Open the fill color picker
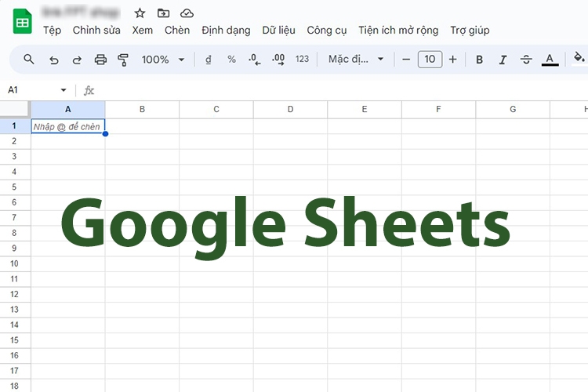This screenshot has width=588, height=392. point(579,59)
